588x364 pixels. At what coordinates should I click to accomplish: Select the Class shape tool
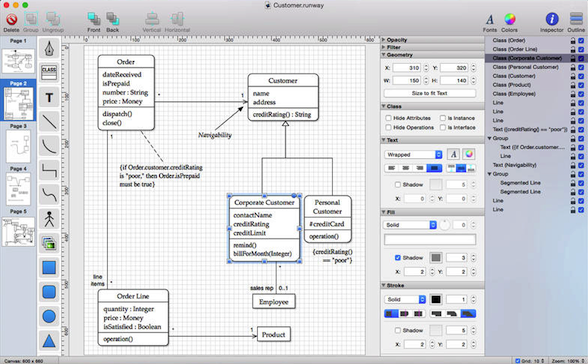pyautogui.click(x=49, y=73)
